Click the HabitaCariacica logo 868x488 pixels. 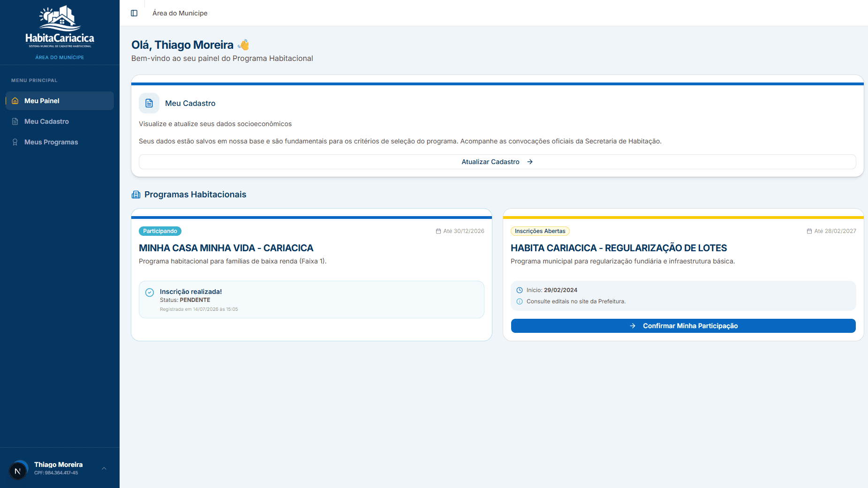point(60,27)
